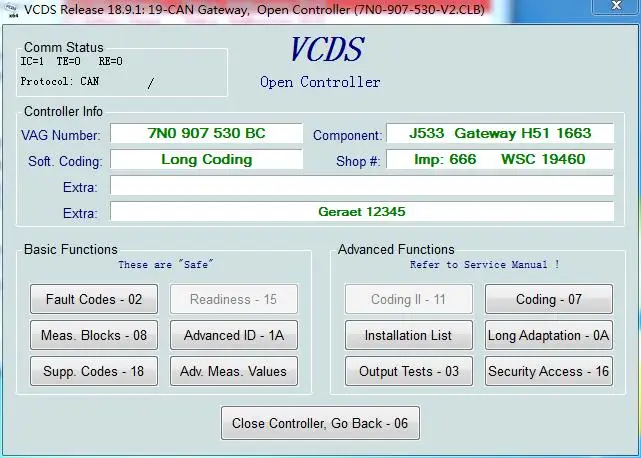Click the Open Controller subtitle
This screenshot has width=641, height=458.
(320, 82)
